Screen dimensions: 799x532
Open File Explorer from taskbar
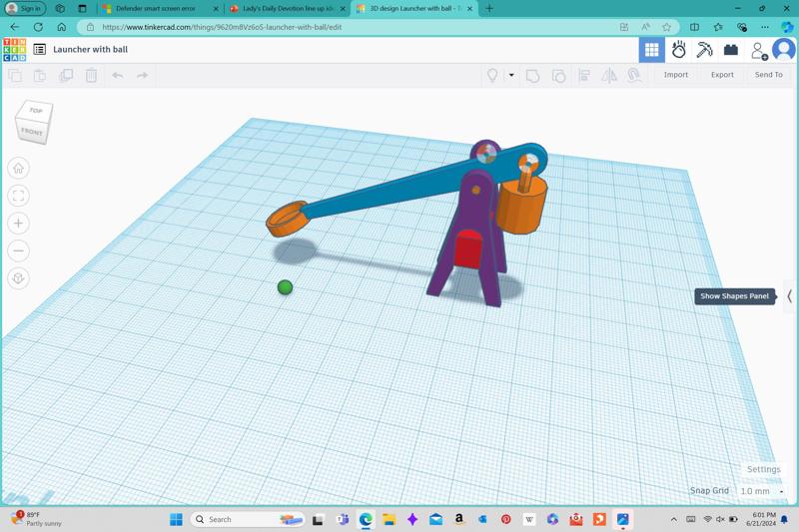click(x=389, y=519)
